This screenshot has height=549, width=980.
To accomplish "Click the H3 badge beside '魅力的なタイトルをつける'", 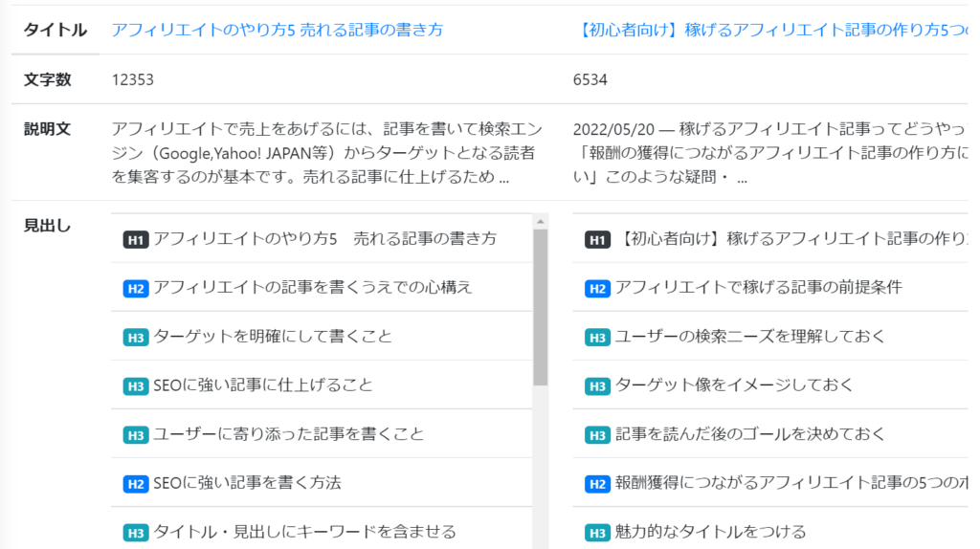I will pos(597,533).
